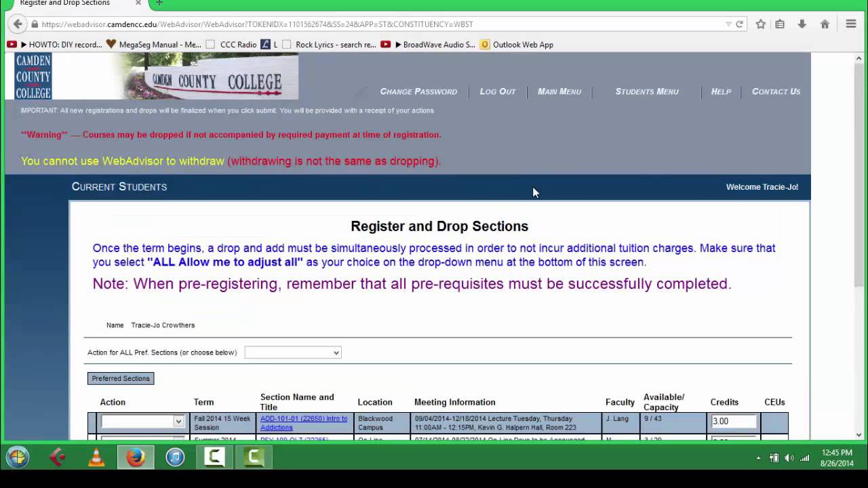Viewport: 868px width, 488px height.
Task: Open ADD-101-01 Intro to Addictions link
Action: 304,423
